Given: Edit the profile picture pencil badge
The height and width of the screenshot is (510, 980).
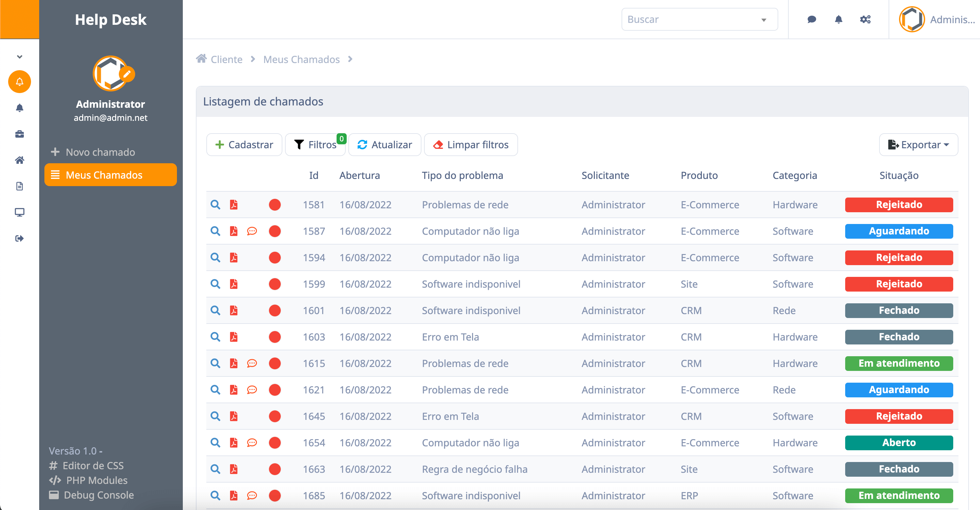Looking at the screenshot, I should click(127, 74).
